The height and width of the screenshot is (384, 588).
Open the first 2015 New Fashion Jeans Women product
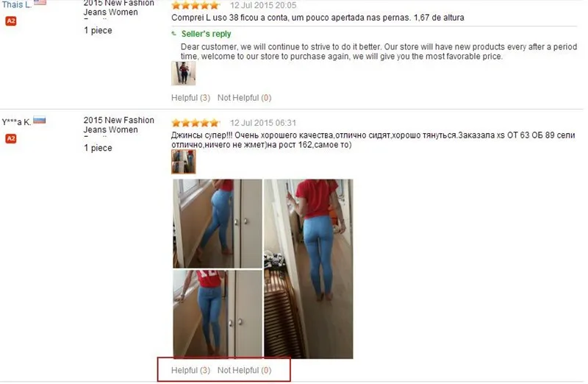(x=119, y=8)
